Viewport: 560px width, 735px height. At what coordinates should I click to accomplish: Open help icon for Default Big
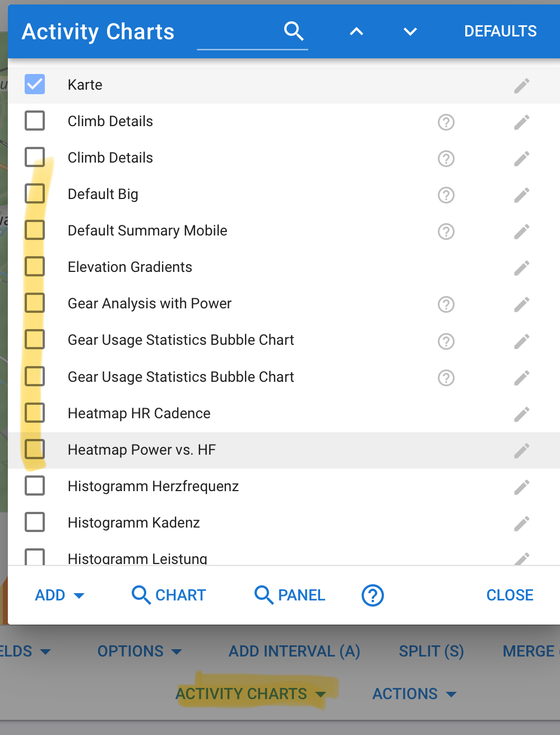pyautogui.click(x=446, y=195)
